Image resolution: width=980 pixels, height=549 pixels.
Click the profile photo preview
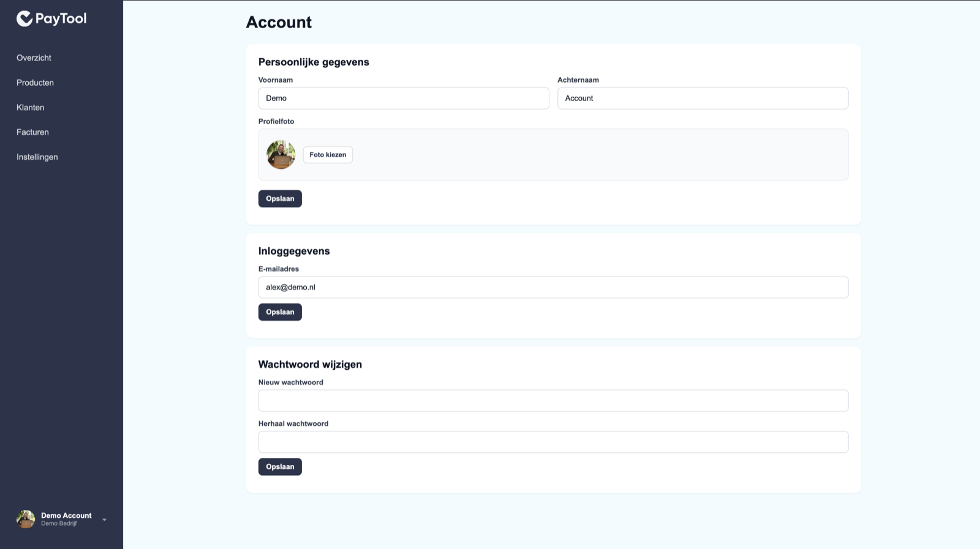281,155
